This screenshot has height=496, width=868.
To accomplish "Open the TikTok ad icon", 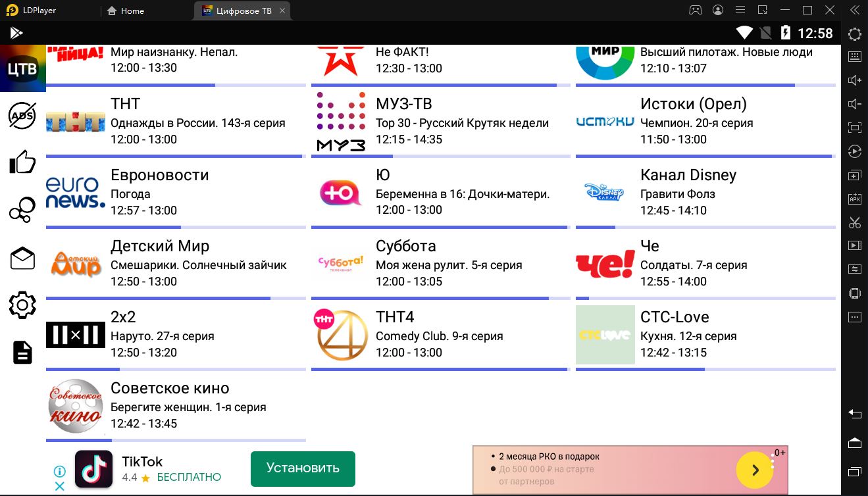I will coord(93,469).
